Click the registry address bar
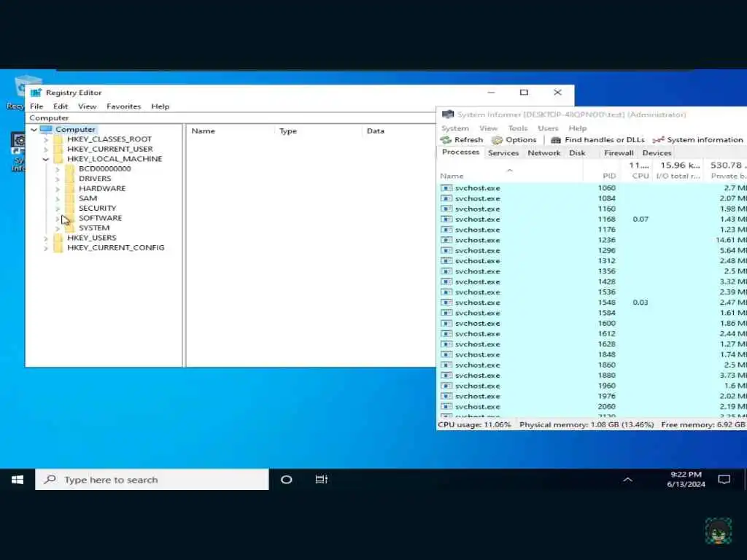This screenshot has height=560, width=747. (231, 117)
